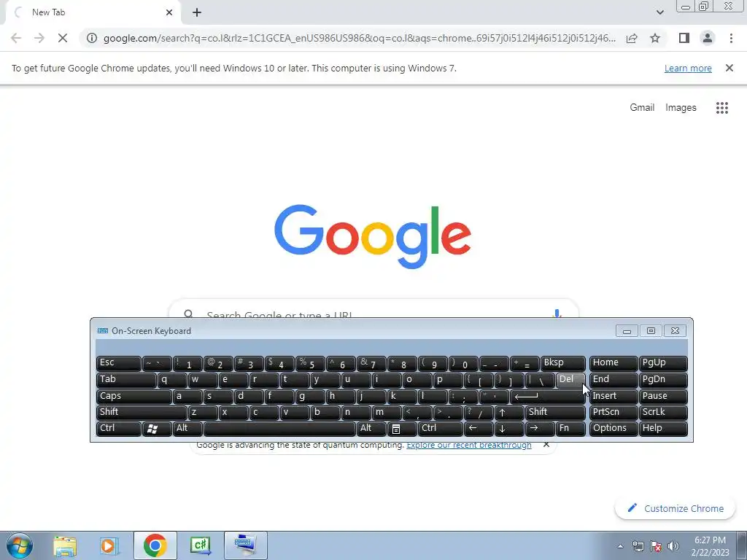Viewport: 747px width, 560px height.
Task: Share this page icon in address bar
Action: tap(632, 38)
